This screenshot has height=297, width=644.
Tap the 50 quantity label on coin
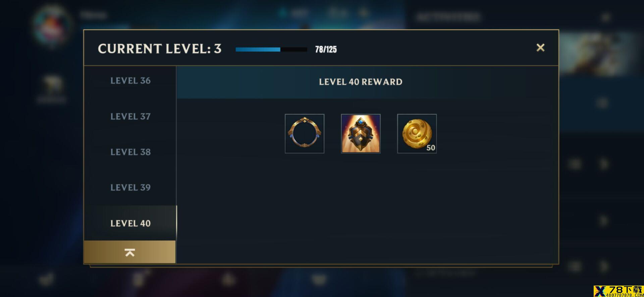point(431,147)
